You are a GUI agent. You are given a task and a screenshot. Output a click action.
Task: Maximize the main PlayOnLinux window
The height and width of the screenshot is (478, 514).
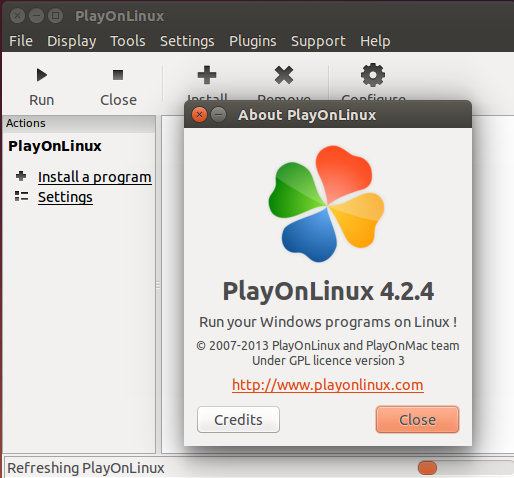tap(56, 16)
